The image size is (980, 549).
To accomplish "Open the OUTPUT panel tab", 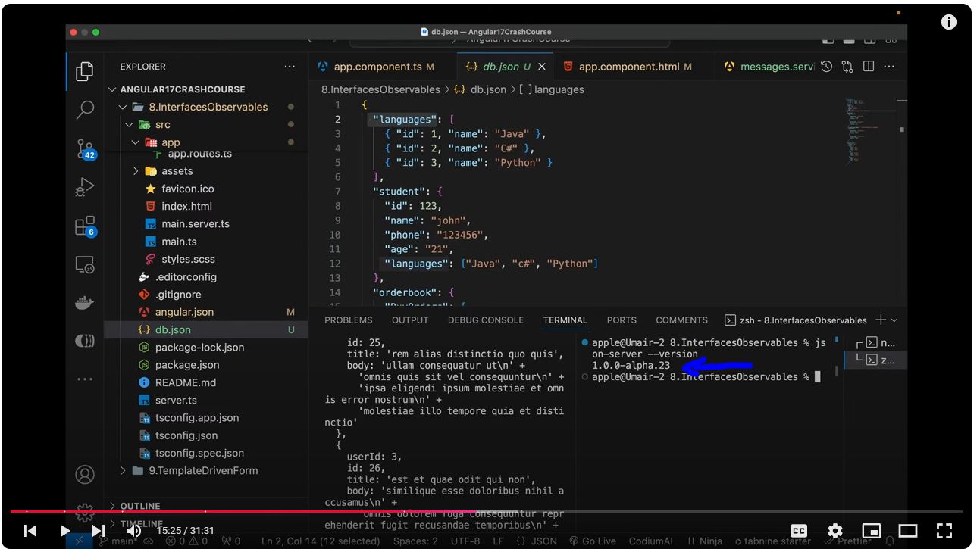I will point(410,320).
